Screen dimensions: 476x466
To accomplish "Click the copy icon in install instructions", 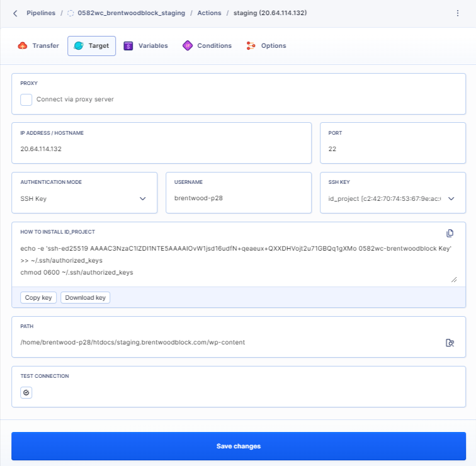I will pyautogui.click(x=450, y=233).
